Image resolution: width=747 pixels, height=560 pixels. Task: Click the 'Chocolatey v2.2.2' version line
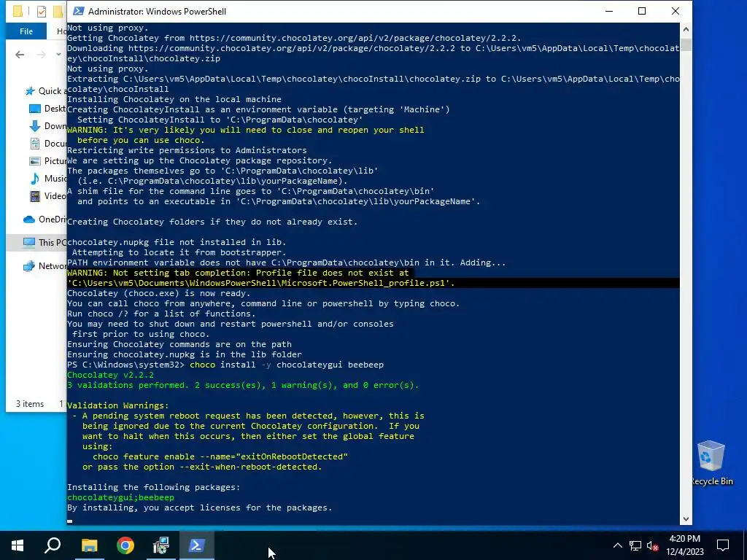click(110, 375)
